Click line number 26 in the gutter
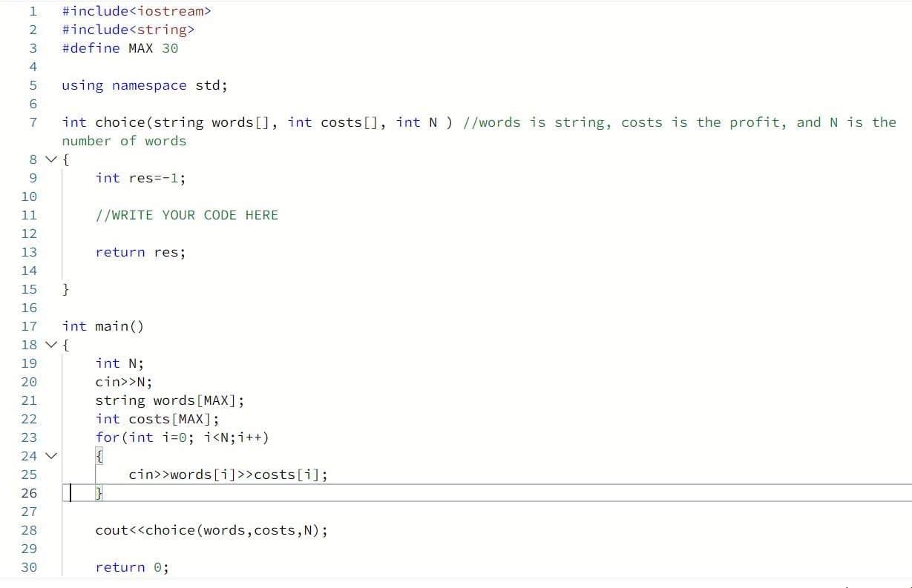912x588 pixels. point(29,493)
